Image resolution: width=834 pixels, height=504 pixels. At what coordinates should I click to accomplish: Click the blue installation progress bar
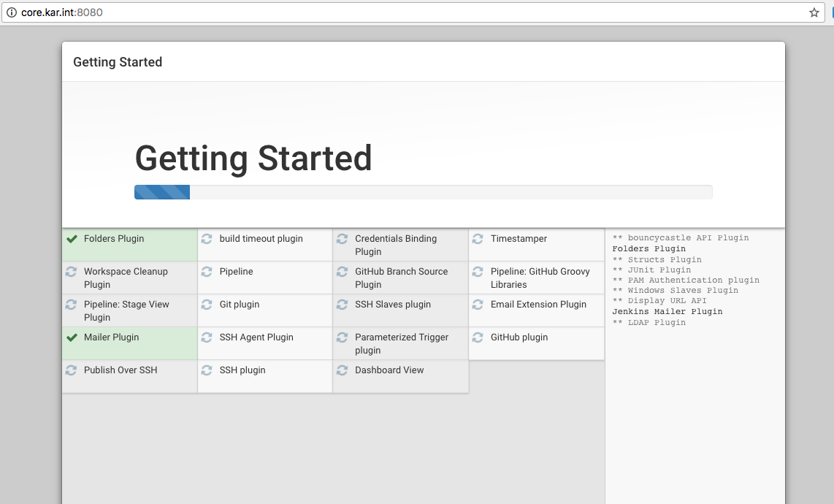pos(161,192)
